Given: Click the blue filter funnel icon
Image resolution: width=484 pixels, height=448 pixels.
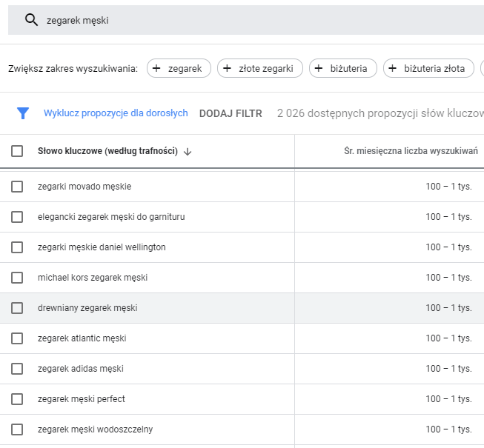Looking at the screenshot, I should pyautogui.click(x=23, y=113).
